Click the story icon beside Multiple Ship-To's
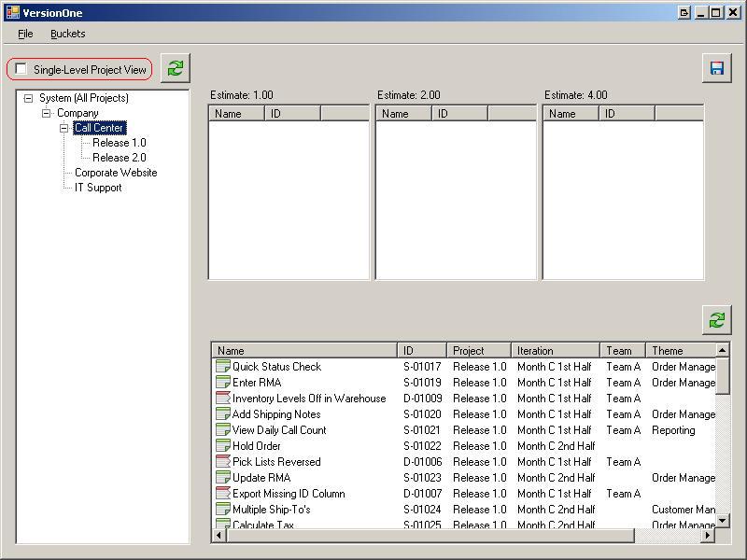The height and width of the screenshot is (560, 747). pos(223,509)
